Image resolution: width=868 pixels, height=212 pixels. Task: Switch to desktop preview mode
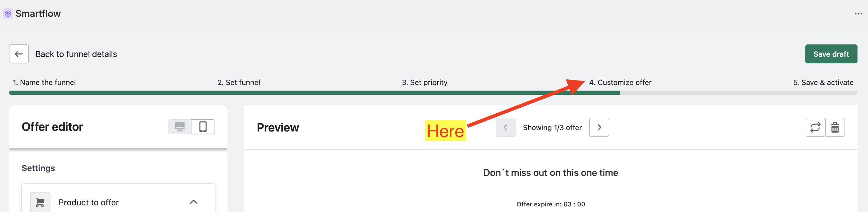180,127
